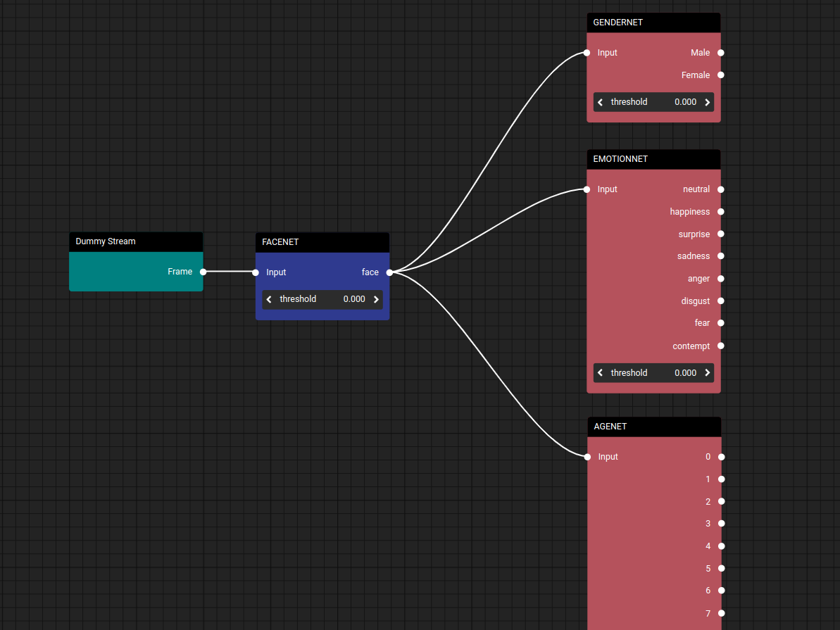
Task: Click the Female output port
Action: click(x=721, y=75)
